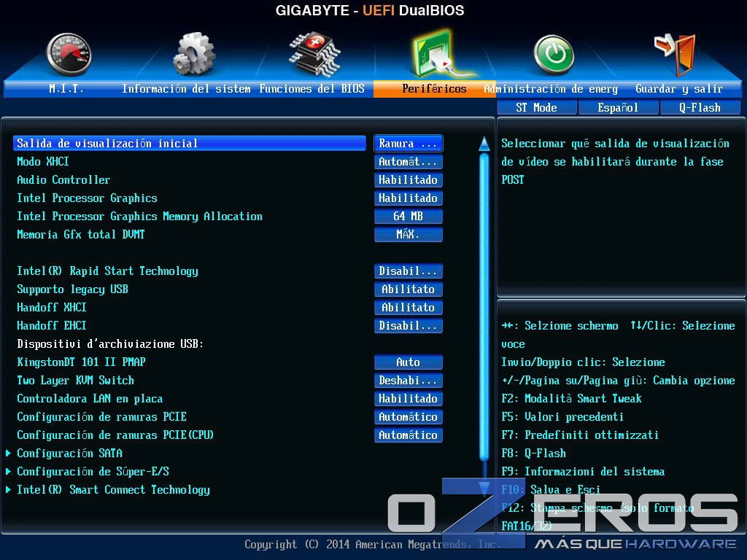Select Intel Processor Graphics Memory Allocation label
747x560 pixels.
tap(139, 216)
